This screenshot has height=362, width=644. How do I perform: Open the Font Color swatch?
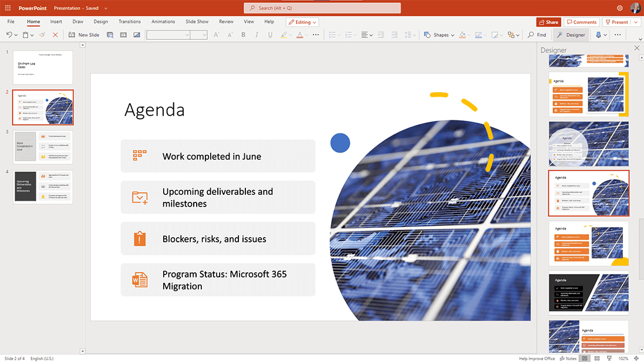click(301, 35)
